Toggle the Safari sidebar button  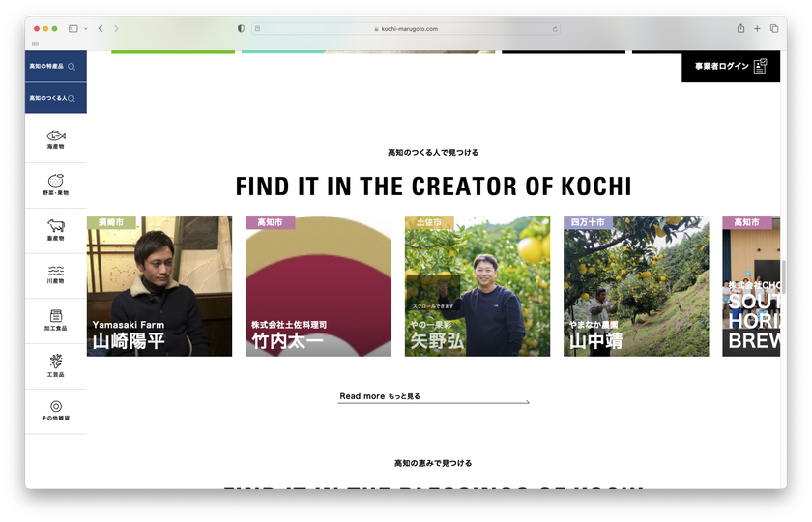73,28
